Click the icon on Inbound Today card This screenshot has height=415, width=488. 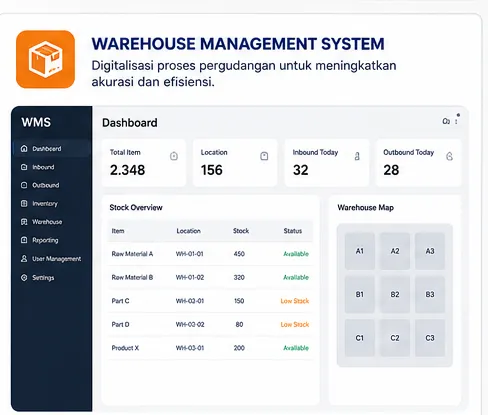point(357,156)
